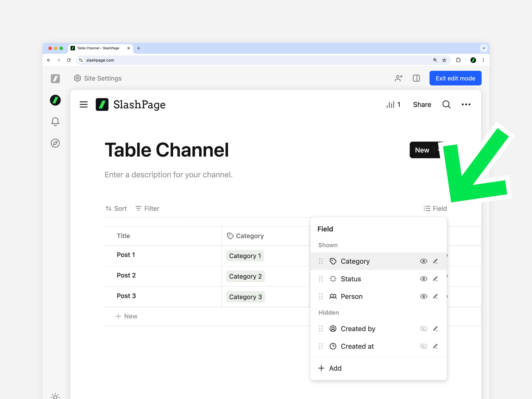Bookmark the page with the star icon
Screen dimensions: 532x399
[x=444, y=60]
